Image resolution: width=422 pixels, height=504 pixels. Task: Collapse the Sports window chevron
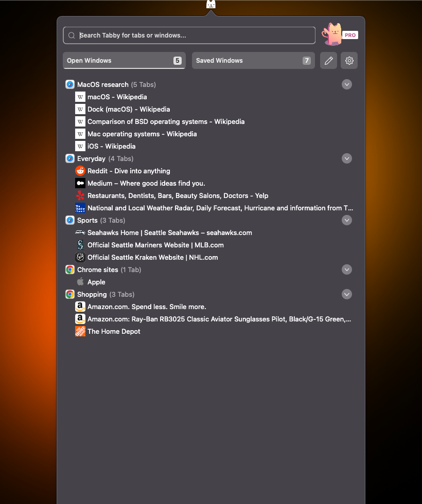click(x=347, y=220)
